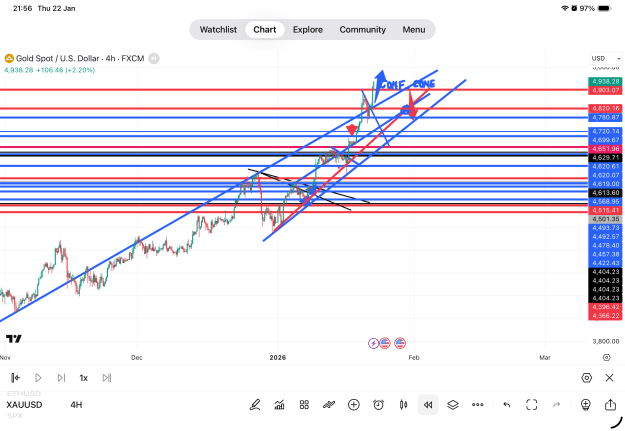Open the 1x replay speed selector

click(83, 378)
